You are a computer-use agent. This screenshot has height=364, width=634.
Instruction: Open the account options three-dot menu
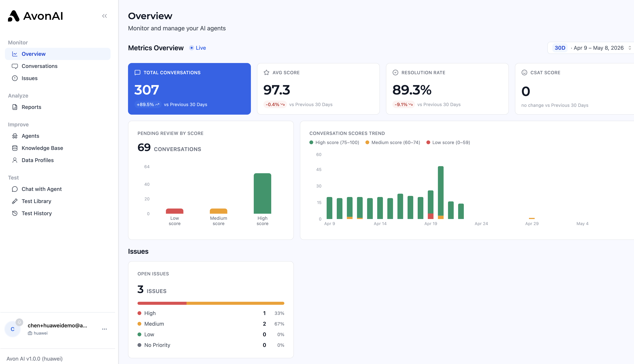pos(105,329)
